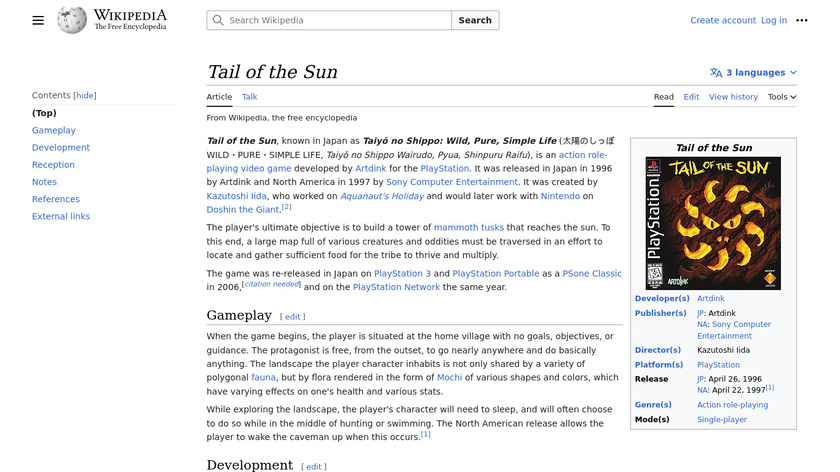Click the Kazutoshi Iida text in infobox
The width and height of the screenshot is (840, 472).
(723, 350)
